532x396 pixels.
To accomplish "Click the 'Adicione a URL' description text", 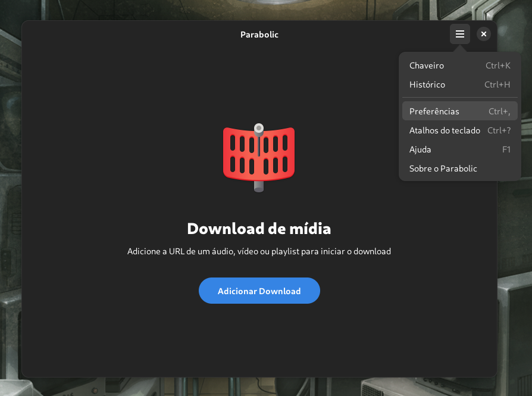I will pyautogui.click(x=259, y=251).
